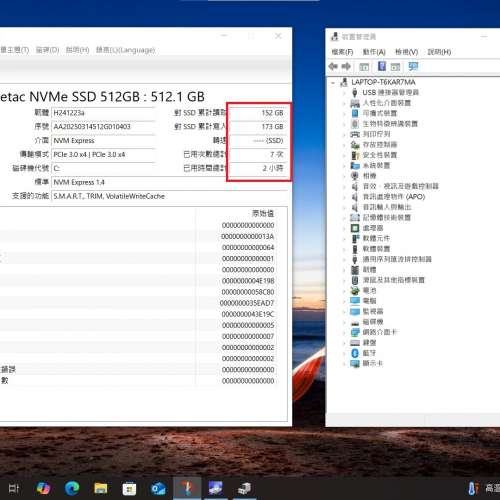Open Microsoft Store from the taskbar
The image size is (500, 500).
tap(129, 489)
